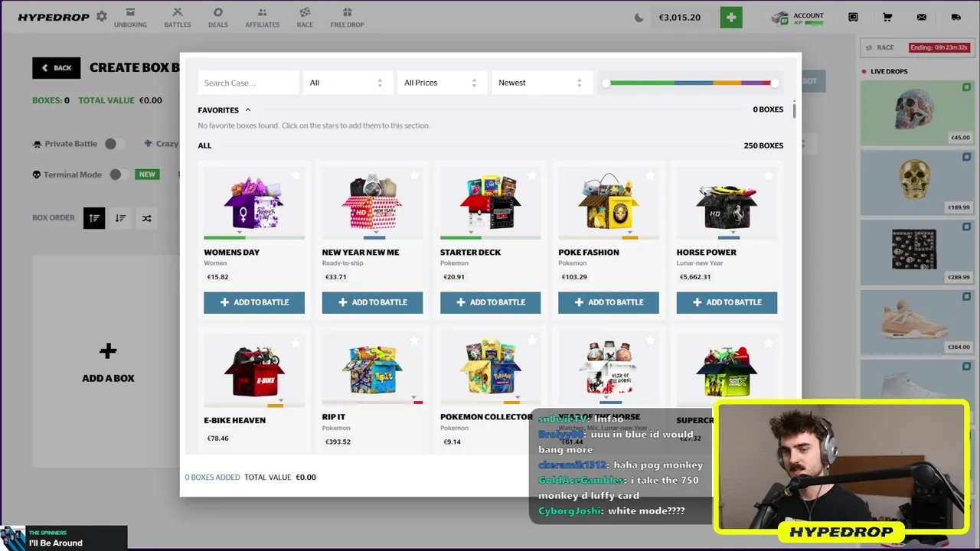Open the skull live drop at €45.00

pyautogui.click(x=917, y=112)
